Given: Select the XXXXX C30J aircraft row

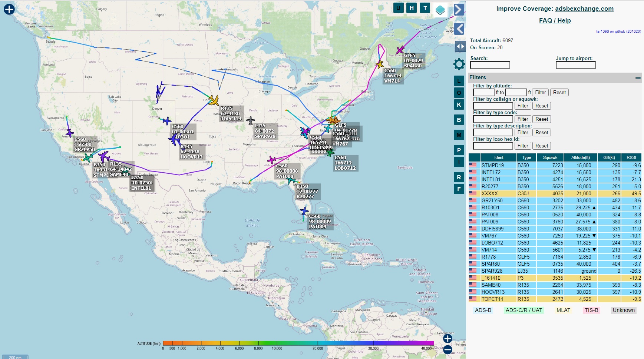Looking at the screenshot, I should pos(555,193).
